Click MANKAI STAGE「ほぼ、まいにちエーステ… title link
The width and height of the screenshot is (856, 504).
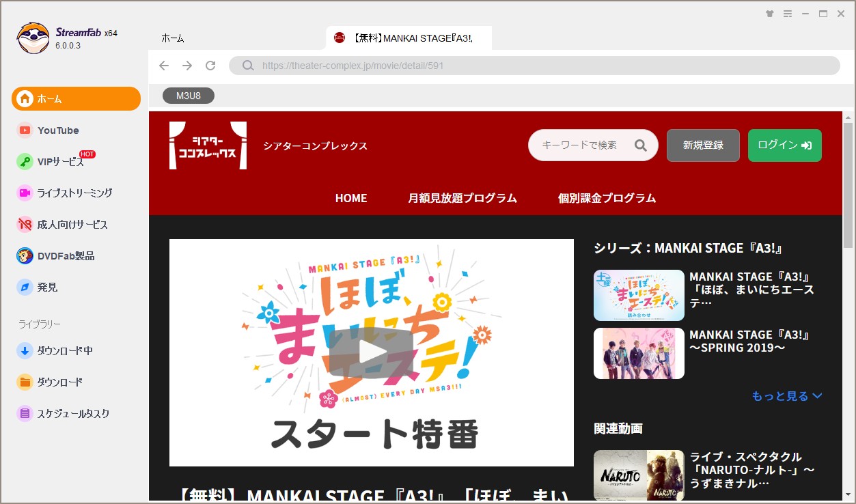[x=751, y=290]
